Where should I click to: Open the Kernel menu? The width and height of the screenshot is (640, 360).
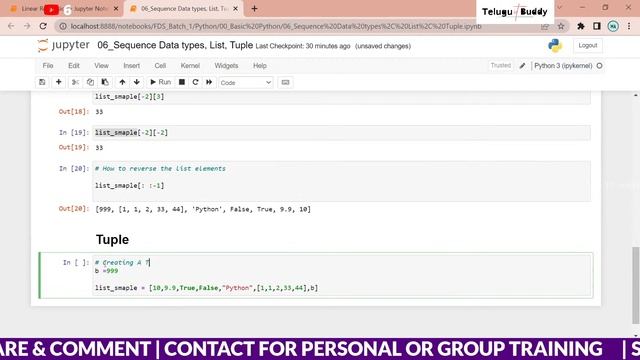point(190,66)
